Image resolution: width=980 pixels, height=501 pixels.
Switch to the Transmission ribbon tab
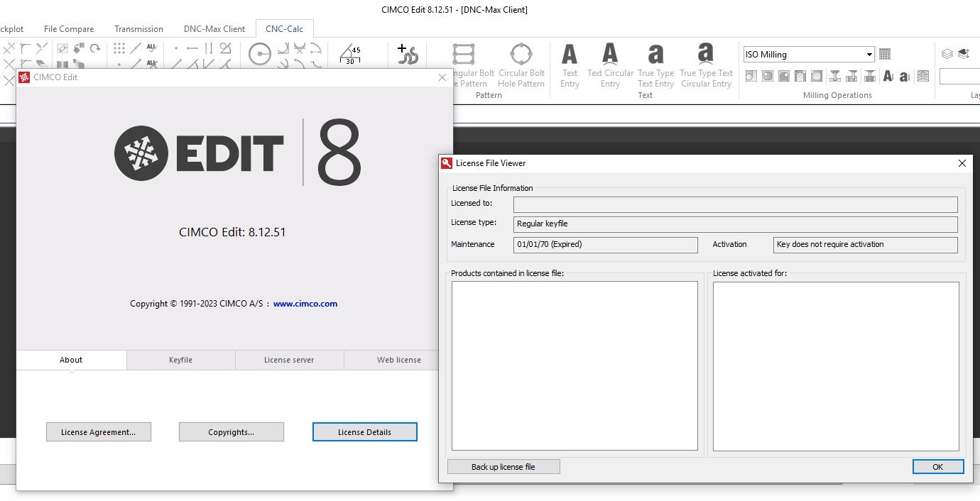coord(138,29)
